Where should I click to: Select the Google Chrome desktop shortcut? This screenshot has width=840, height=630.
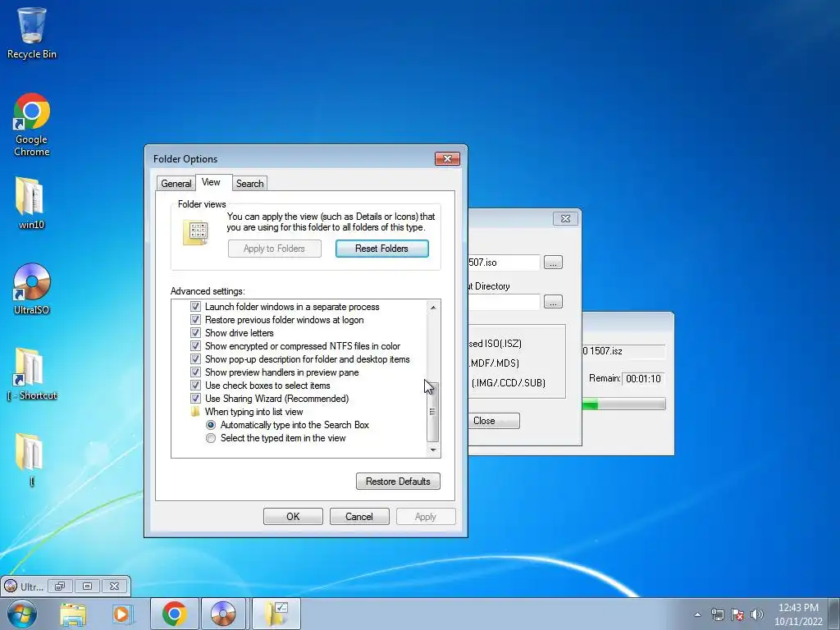click(x=32, y=125)
